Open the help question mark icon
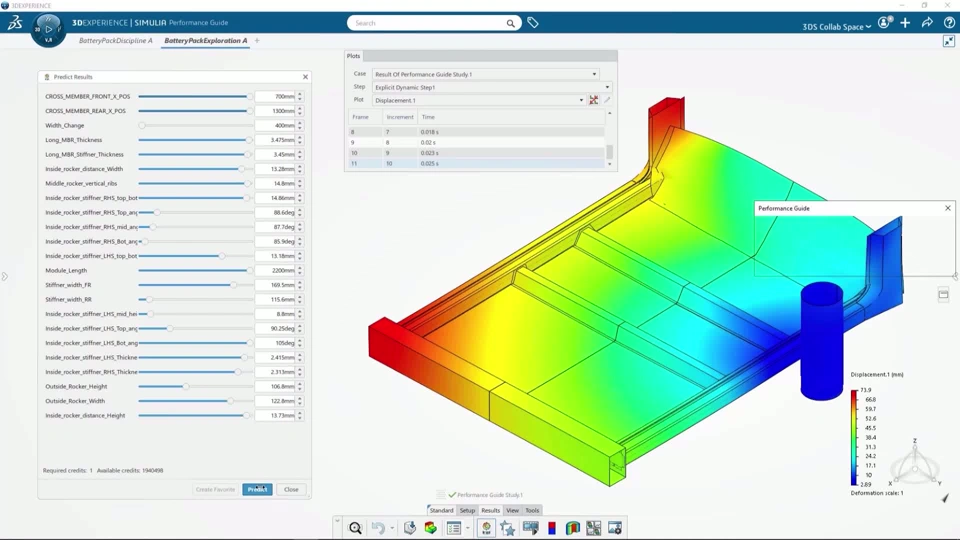Image resolution: width=960 pixels, height=540 pixels. pos(949,23)
